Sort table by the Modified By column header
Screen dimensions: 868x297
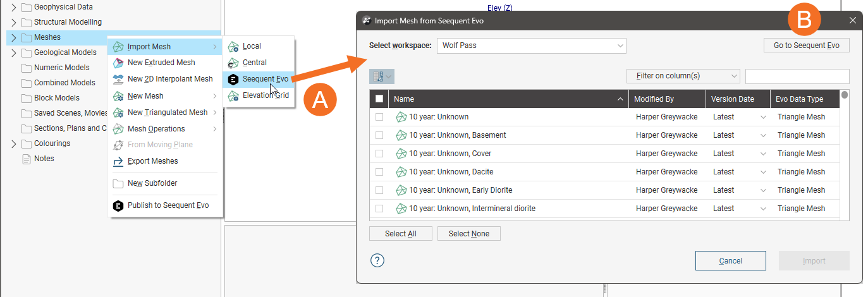click(x=667, y=99)
